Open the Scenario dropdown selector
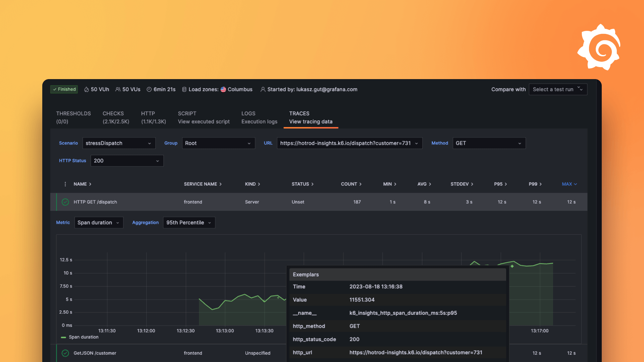 117,143
